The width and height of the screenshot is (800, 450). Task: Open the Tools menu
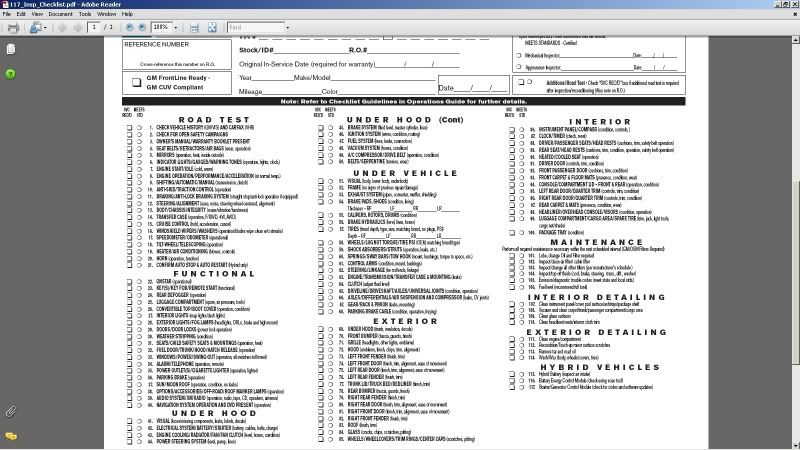pyautogui.click(x=85, y=14)
